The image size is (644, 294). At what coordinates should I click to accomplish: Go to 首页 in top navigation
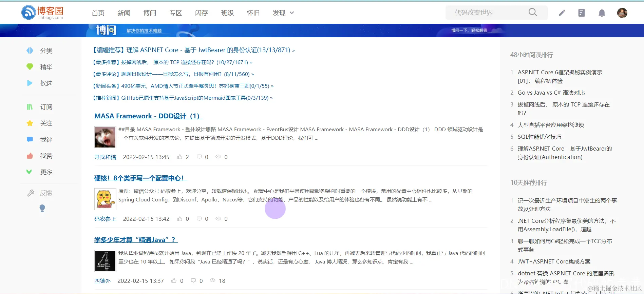(x=98, y=13)
